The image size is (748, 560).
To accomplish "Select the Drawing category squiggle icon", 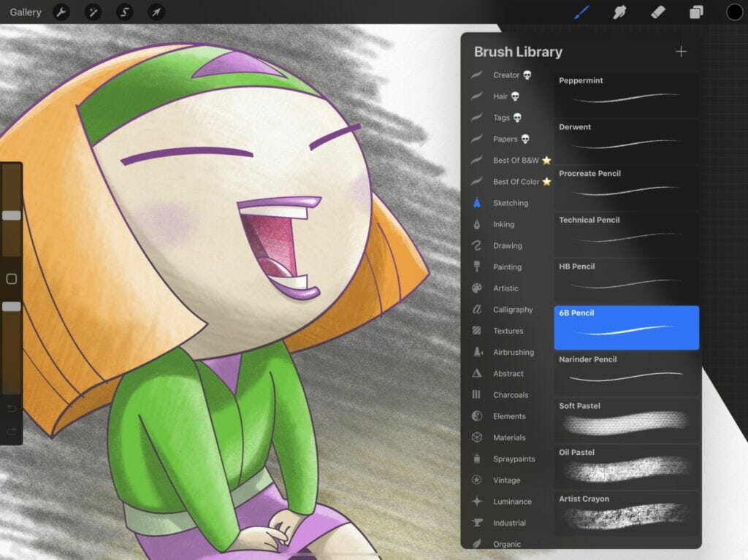I will pos(476,245).
